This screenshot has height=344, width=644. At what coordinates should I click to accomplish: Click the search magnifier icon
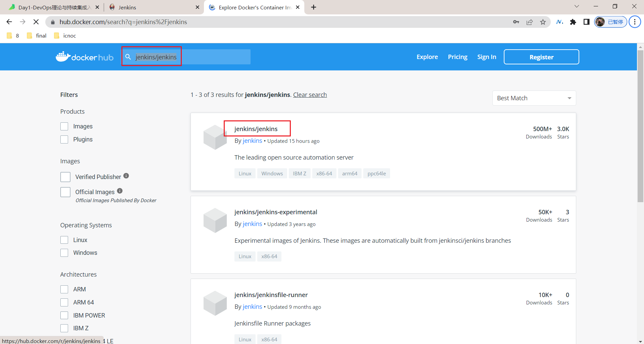(x=128, y=57)
